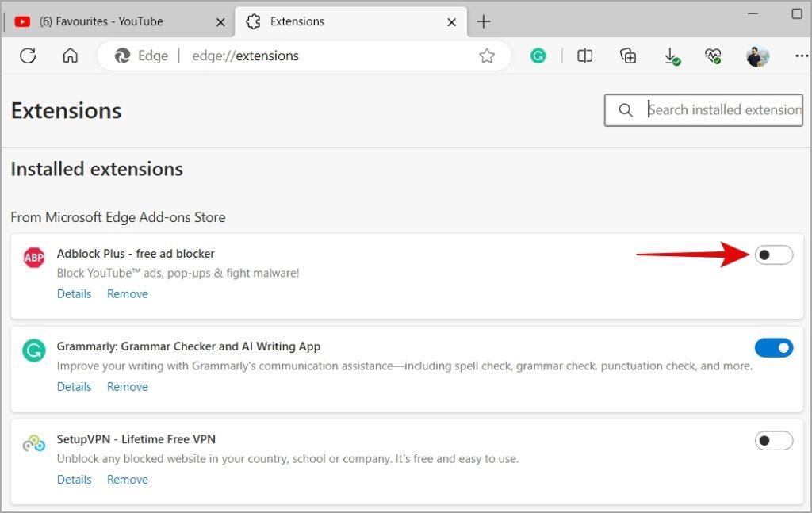Viewport: 812px width, 513px height.
Task: Open a new tab with plus button
Action: 483,21
